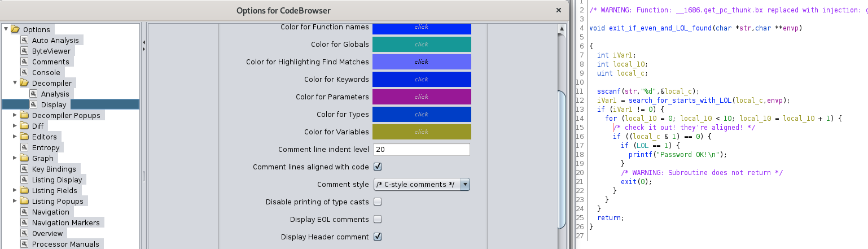
Task: Change the Color for Keywords swatch
Action: point(422,79)
